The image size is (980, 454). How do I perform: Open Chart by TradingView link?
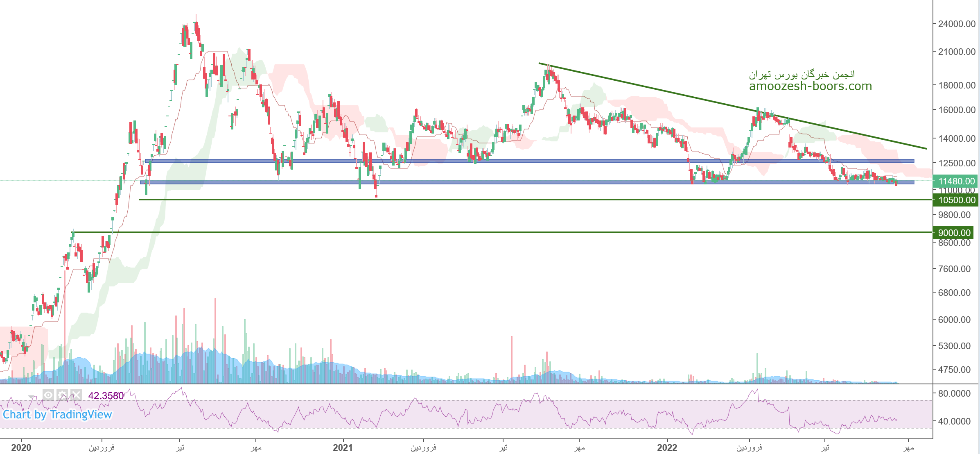pos(57,415)
